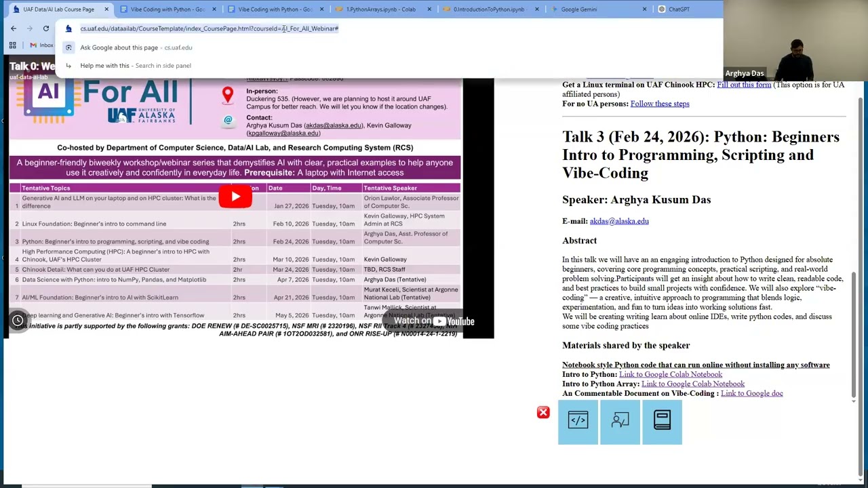Image resolution: width=868 pixels, height=488 pixels.
Task: Click 'Speaker: Arghya Kusum Das' text
Action: pyautogui.click(x=636, y=200)
